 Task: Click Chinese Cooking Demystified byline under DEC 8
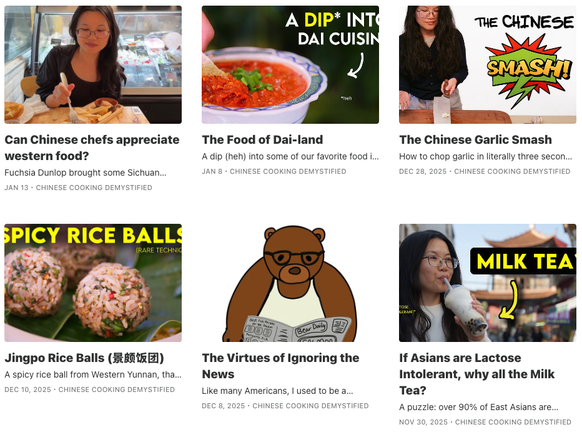click(x=311, y=406)
